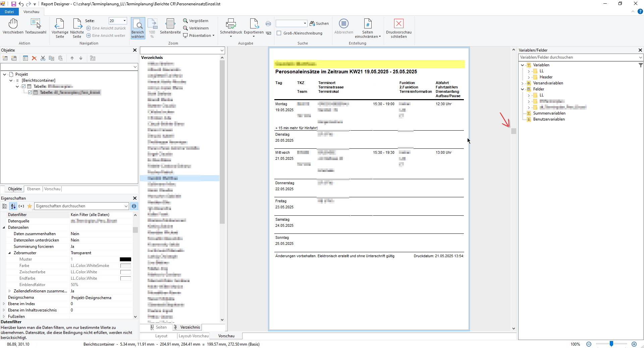Click zoom out minus button in status bar
Screen dimensions: 644x348
[589, 344]
